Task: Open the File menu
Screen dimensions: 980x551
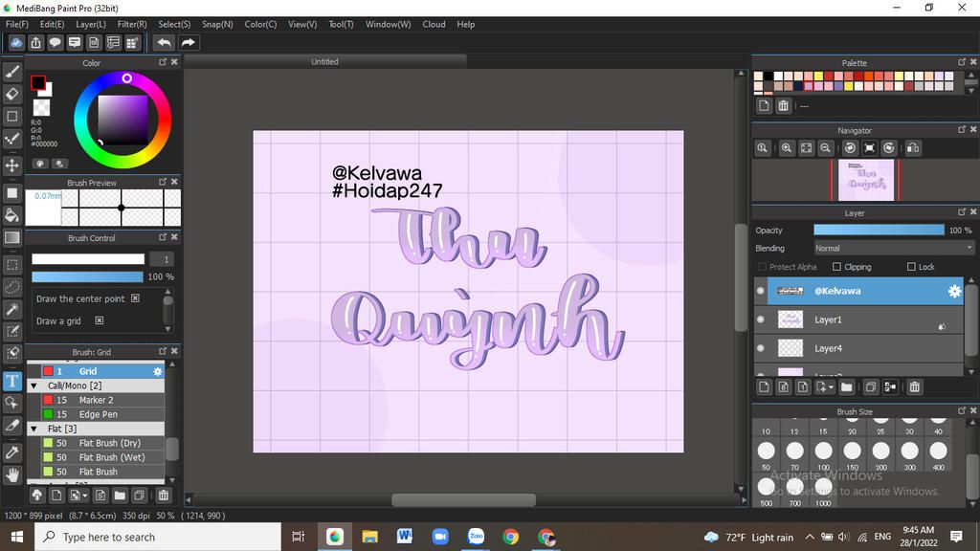Action: coord(17,24)
